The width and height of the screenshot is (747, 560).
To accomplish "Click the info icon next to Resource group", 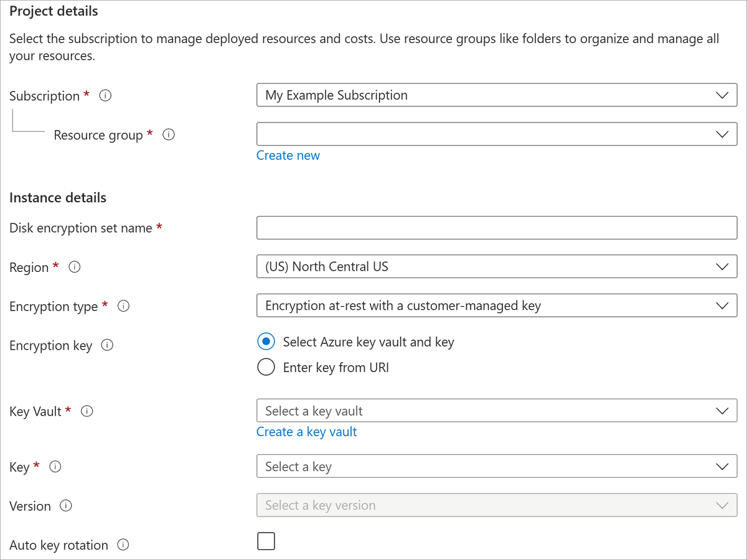I will (x=168, y=134).
